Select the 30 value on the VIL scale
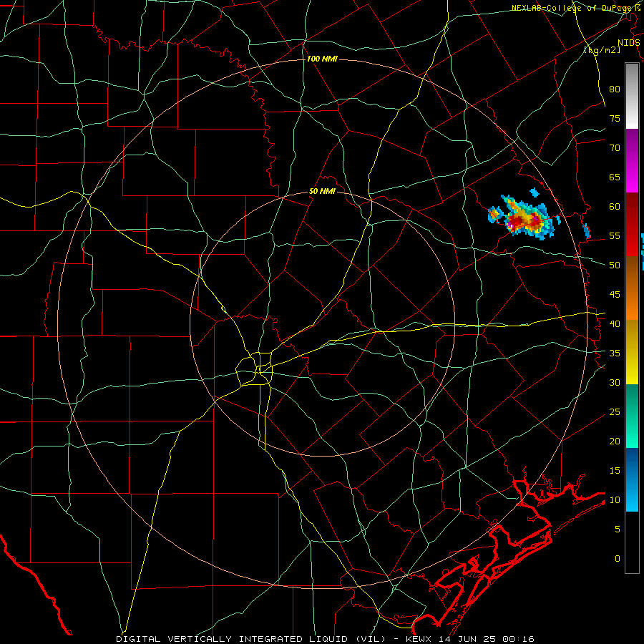The image size is (644, 644). pyautogui.click(x=615, y=383)
